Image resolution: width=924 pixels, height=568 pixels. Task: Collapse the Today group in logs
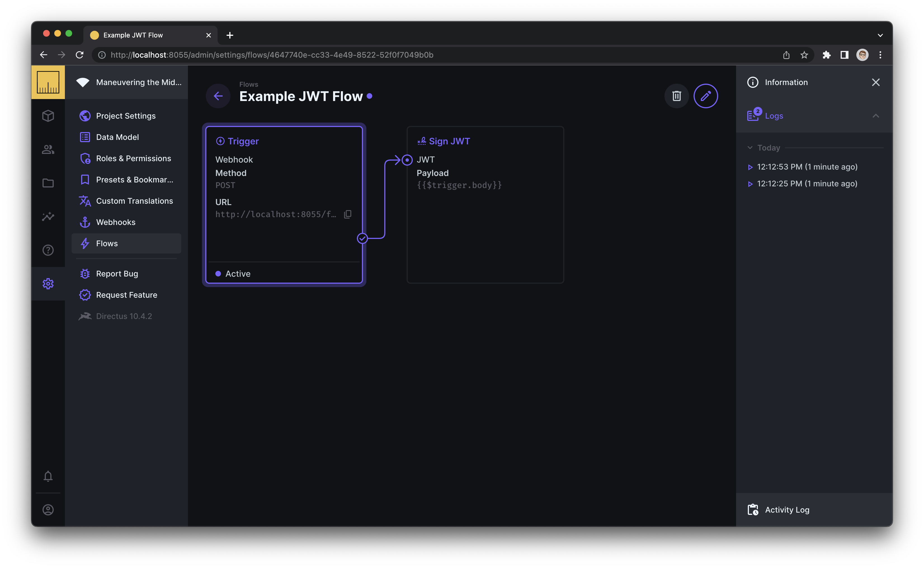[x=750, y=148]
